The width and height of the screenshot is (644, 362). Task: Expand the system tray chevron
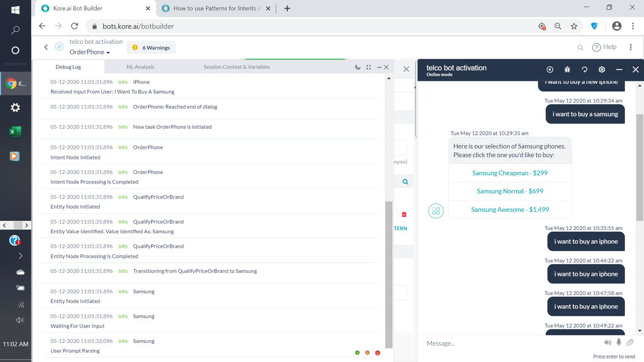pos(20,256)
